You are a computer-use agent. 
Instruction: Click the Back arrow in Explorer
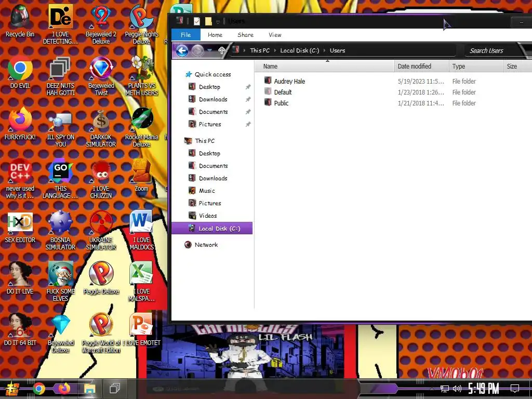[x=182, y=51]
